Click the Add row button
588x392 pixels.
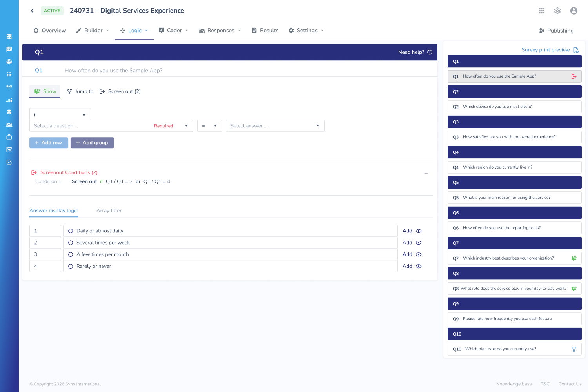(x=49, y=143)
